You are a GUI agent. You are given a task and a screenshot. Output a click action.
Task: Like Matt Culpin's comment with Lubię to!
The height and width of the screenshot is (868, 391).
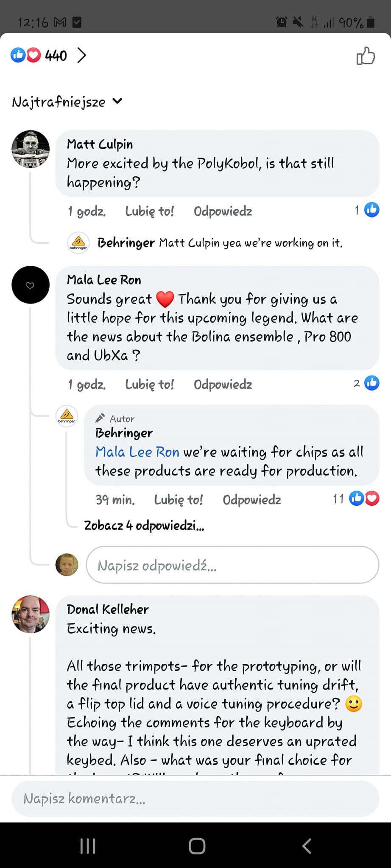pyautogui.click(x=149, y=211)
